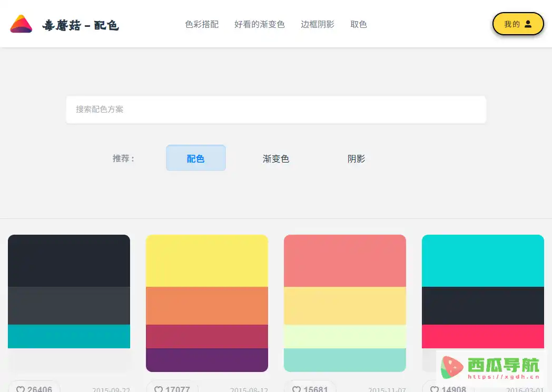
Task: Pick the dark navy swatch in fourth palette
Action: click(x=483, y=306)
